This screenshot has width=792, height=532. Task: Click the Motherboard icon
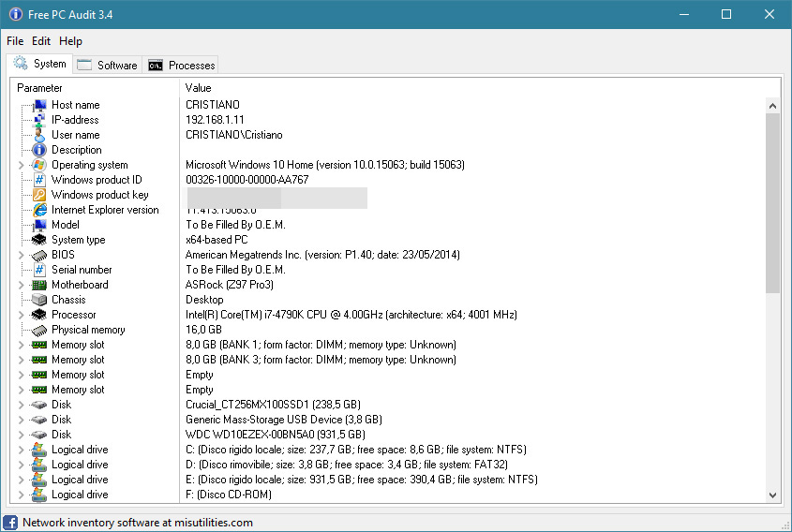pyautogui.click(x=39, y=285)
